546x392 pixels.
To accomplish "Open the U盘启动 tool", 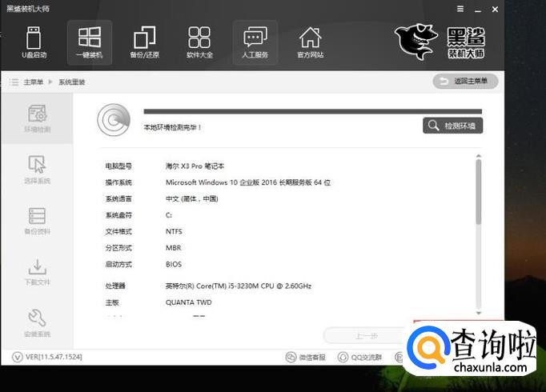I will 34,42.
